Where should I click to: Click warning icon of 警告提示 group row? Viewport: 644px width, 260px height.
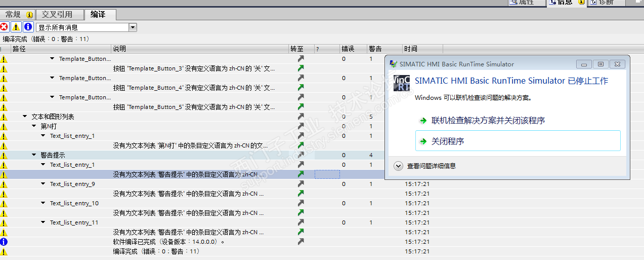coord(4,155)
